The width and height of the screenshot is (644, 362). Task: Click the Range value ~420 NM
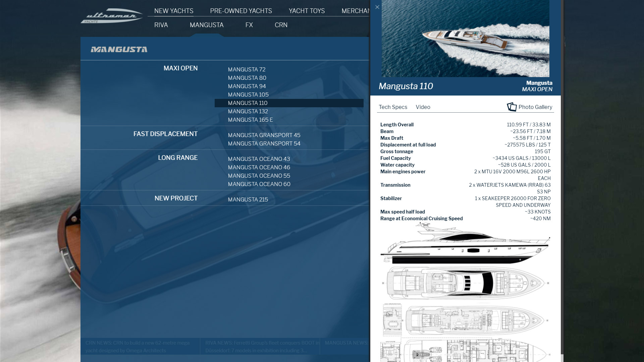(540, 219)
